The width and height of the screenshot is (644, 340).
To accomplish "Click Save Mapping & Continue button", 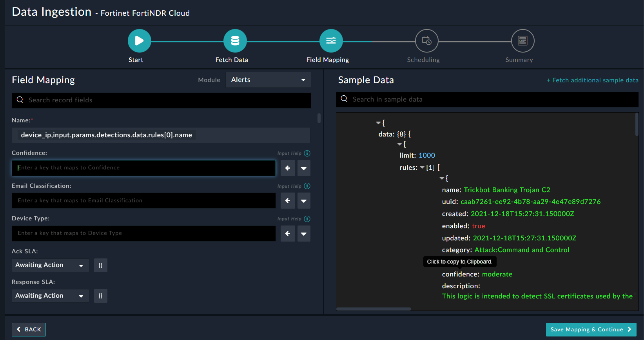I will pos(591,329).
